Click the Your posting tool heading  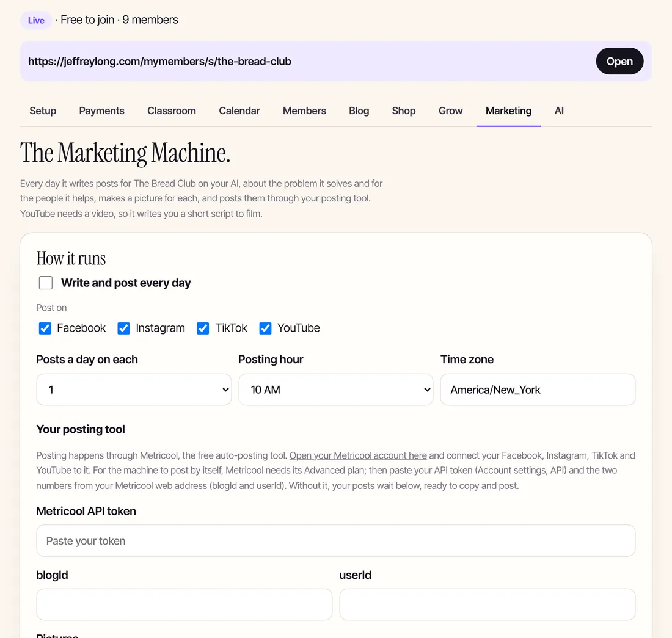pos(81,429)
